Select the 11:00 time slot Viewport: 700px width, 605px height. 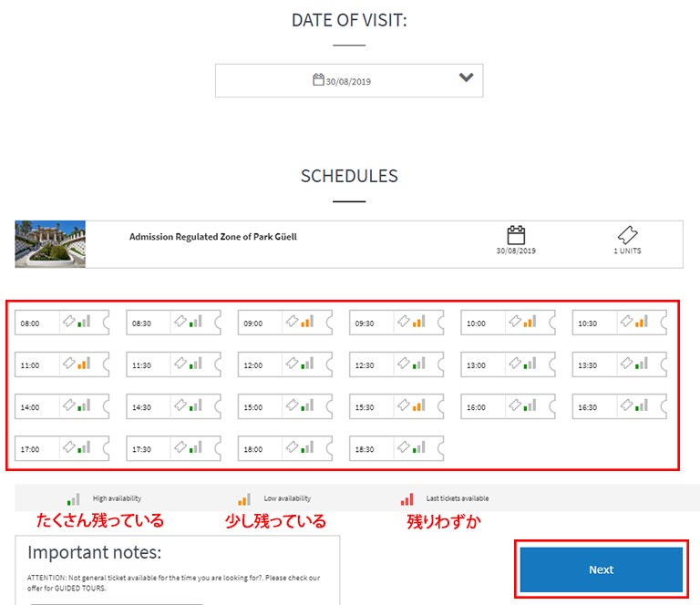[x=62, y=364]
